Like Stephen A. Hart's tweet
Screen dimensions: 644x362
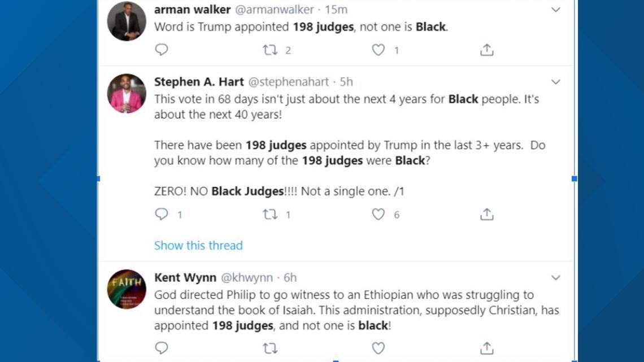coord(378,214)
